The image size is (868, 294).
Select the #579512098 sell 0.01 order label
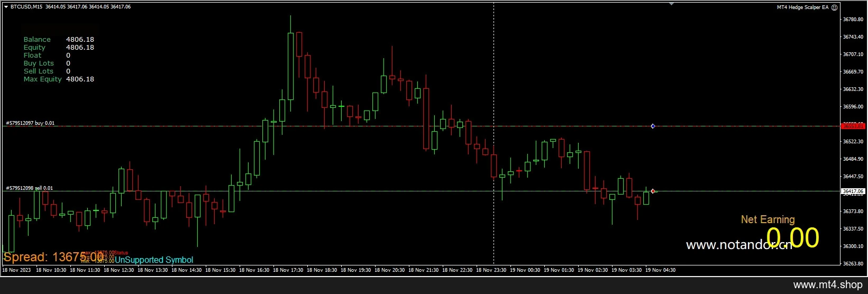pyautogui.click(x=30, y=188)
